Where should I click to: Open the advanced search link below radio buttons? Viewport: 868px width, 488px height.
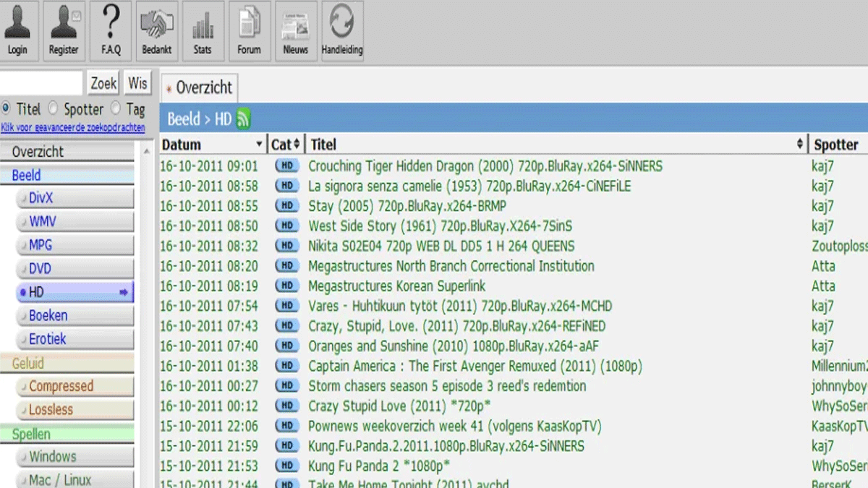pyautogui.click(x=72, y=128)
